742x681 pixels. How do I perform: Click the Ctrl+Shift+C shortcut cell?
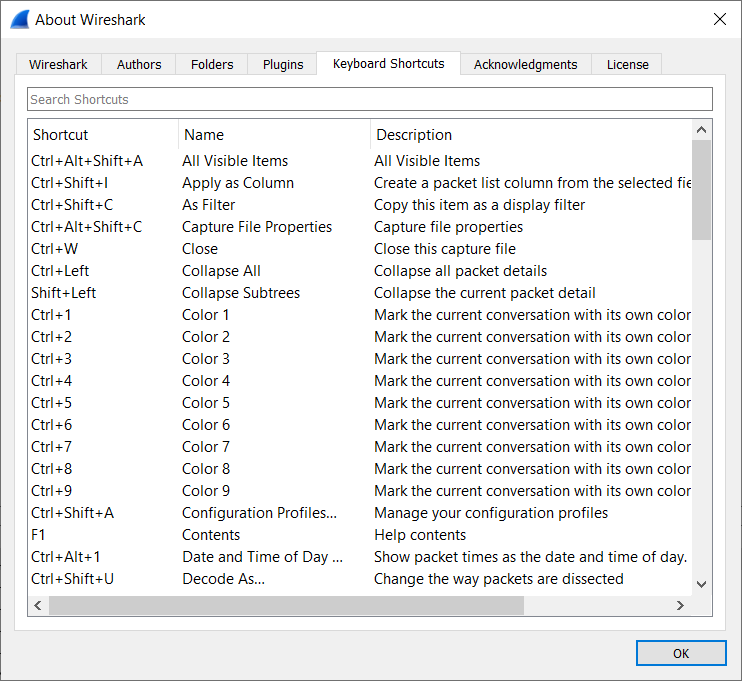click(x=72, y=205)
